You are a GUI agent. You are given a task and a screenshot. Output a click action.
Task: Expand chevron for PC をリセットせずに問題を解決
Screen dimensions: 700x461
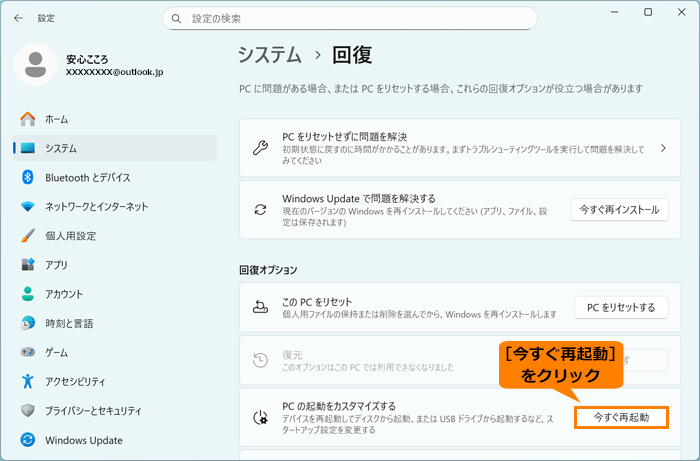click(663, 148)
